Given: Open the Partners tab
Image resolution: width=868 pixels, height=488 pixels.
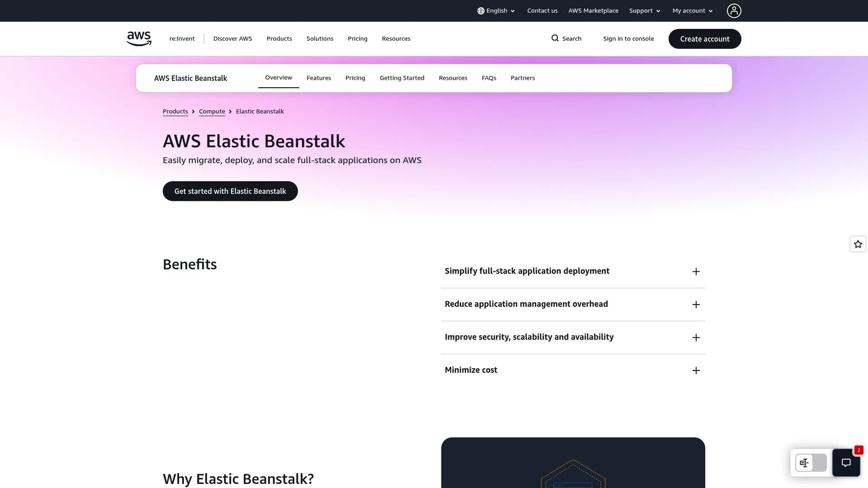Looking at the screenshot, I should coord(523,78).
